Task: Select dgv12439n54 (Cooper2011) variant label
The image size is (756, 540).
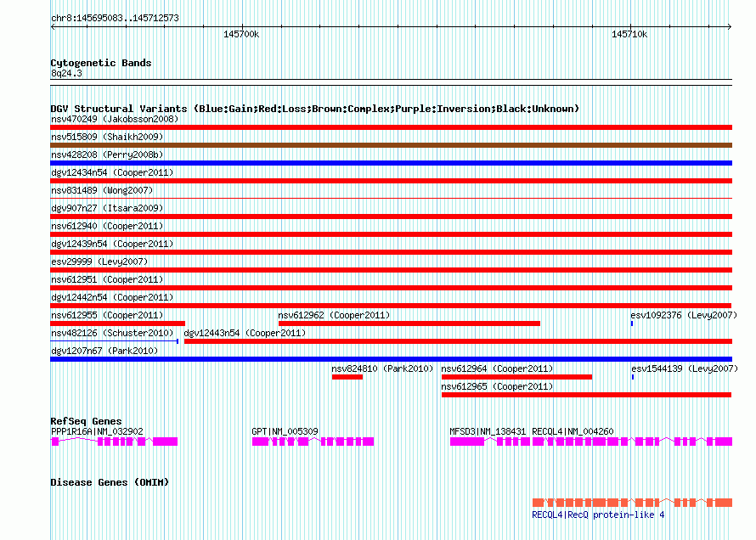Action: pyautogui.click(x=112, y=244)
